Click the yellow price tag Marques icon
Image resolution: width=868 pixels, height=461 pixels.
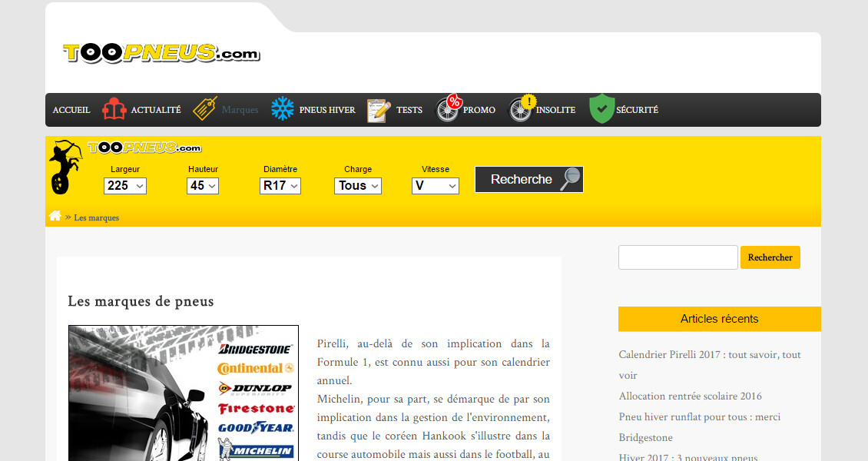(x=205, y=108)
